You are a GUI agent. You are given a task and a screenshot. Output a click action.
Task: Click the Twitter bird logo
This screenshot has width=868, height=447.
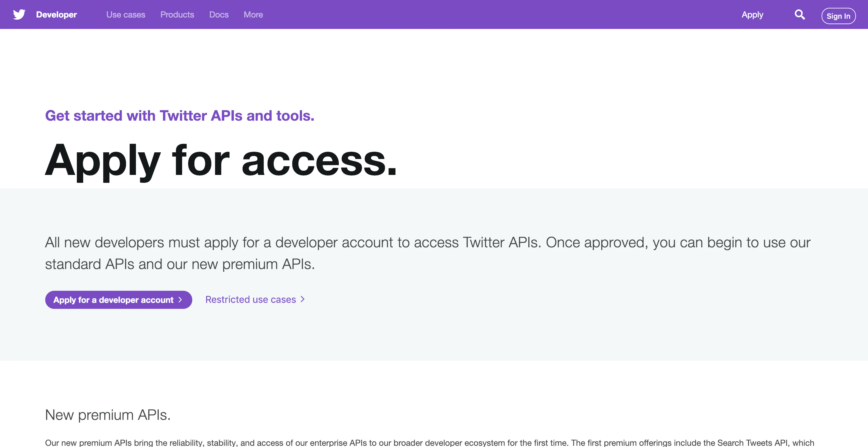tap(19, 14)
